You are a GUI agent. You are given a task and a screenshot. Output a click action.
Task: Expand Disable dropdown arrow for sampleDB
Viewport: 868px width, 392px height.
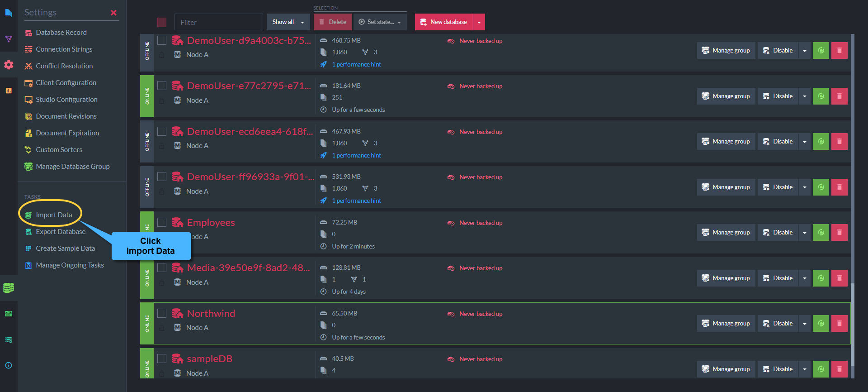point(805,369)
